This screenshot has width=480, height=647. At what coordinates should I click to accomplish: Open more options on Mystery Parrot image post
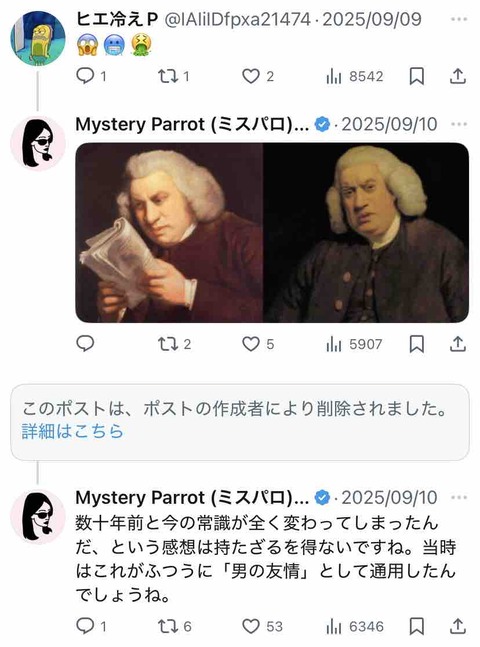(459, 124)
